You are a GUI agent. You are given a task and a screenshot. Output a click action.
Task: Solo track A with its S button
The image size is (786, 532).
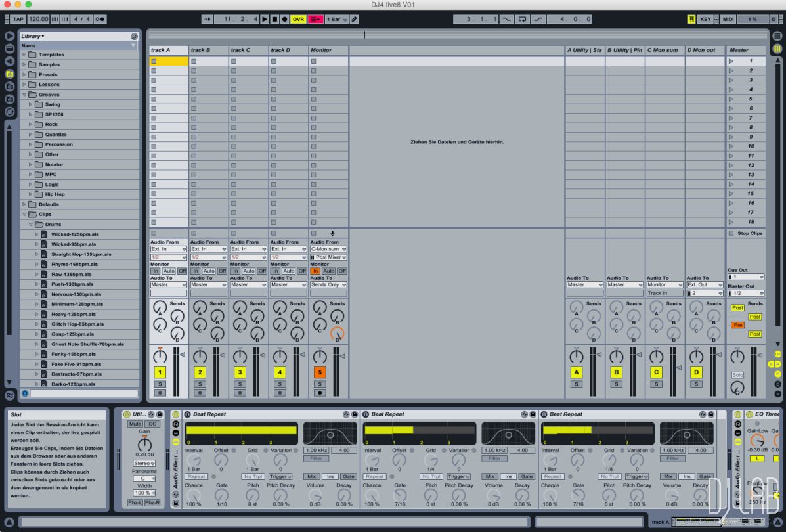pyautogui.click(x=160, y=384)
